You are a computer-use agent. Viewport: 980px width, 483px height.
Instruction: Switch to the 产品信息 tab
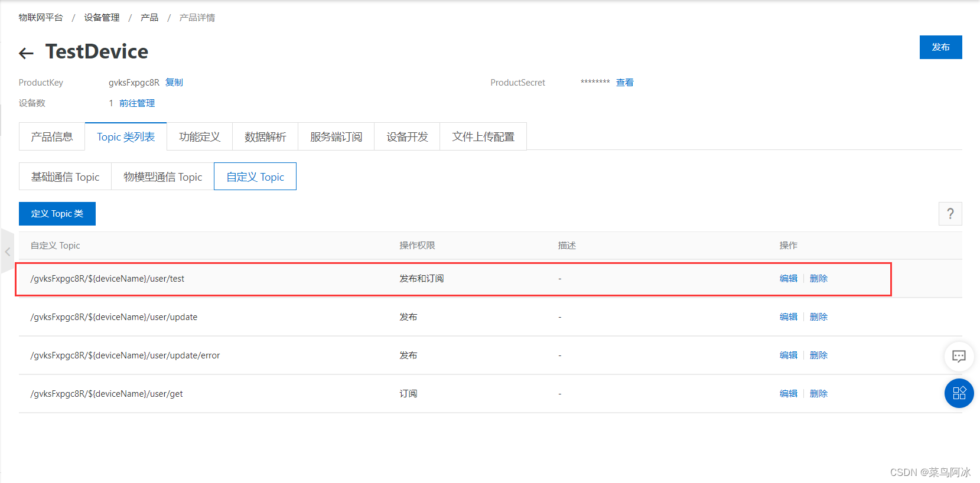(x=52, y=137)
